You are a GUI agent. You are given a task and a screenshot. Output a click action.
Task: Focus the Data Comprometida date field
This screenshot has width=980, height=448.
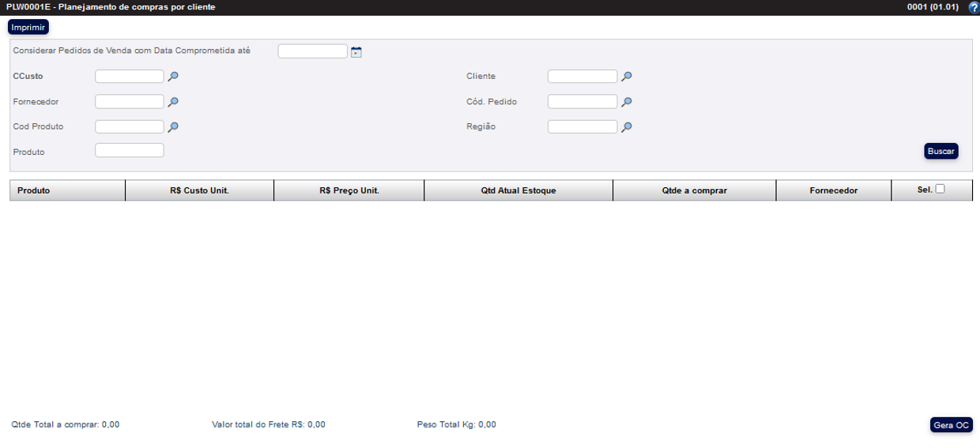click(313, 51)
